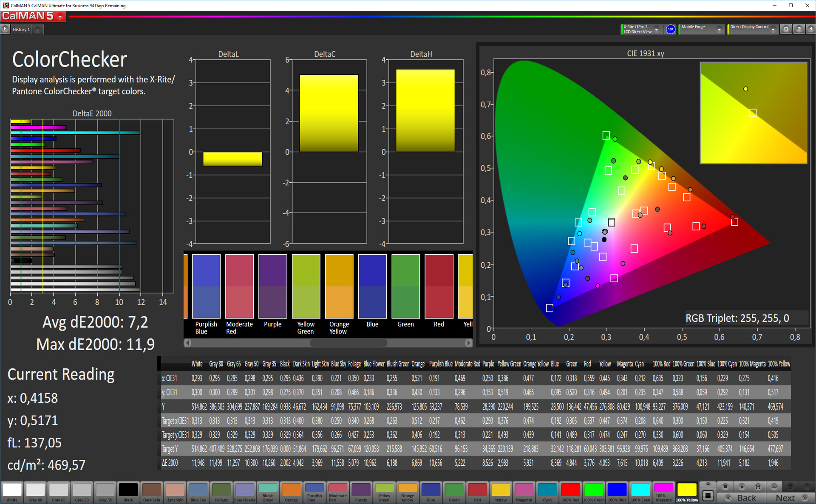The height and width of the screenshot is (504, 816).
Task: Add a new history tab
Action: click(x=37, y=29)
